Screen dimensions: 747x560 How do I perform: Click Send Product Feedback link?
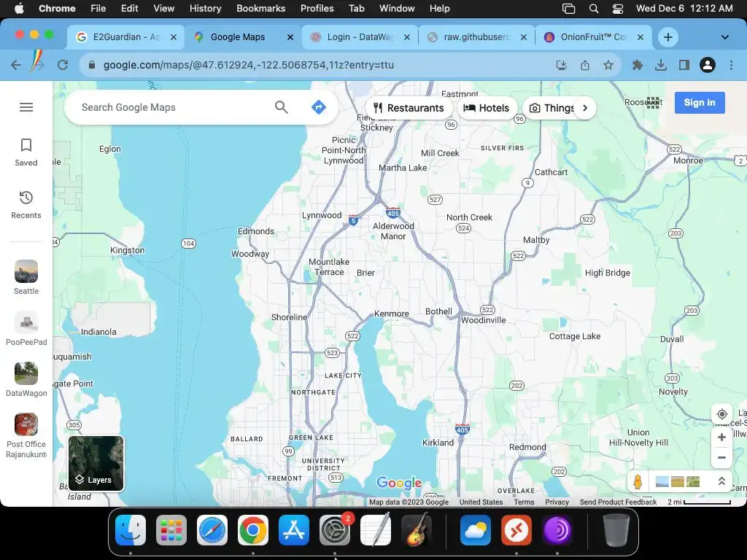[618, 502]
